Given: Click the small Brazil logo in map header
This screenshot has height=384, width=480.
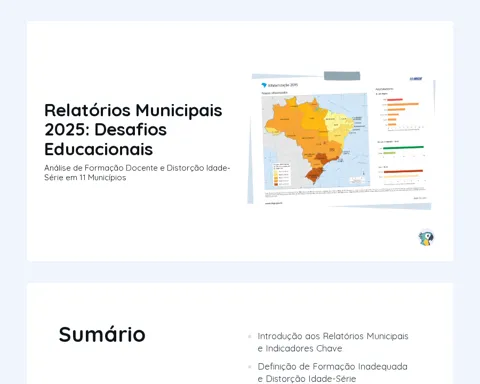Looking at the screenshot, I should click(264, 85).
